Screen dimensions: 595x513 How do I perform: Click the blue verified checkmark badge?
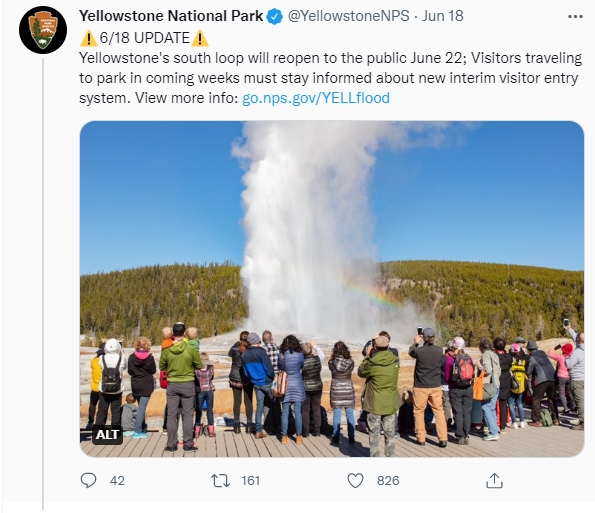point(275,17)
